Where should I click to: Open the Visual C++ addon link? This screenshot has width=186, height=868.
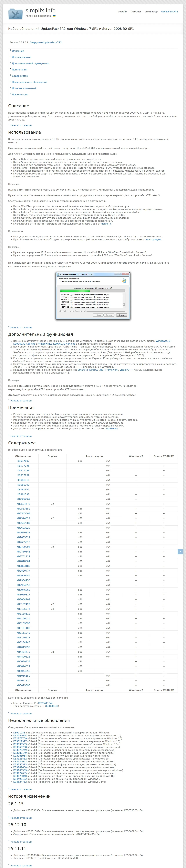coord(126,370)
